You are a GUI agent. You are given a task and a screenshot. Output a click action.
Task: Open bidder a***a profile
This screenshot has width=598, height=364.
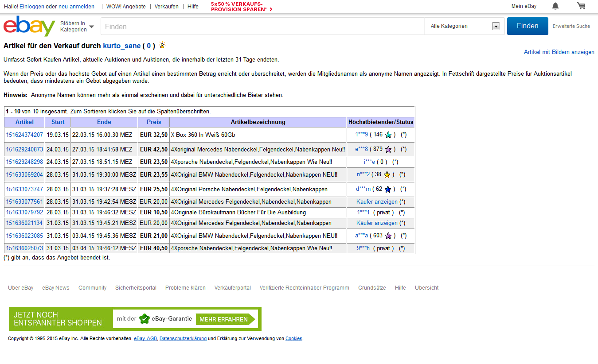361,236
